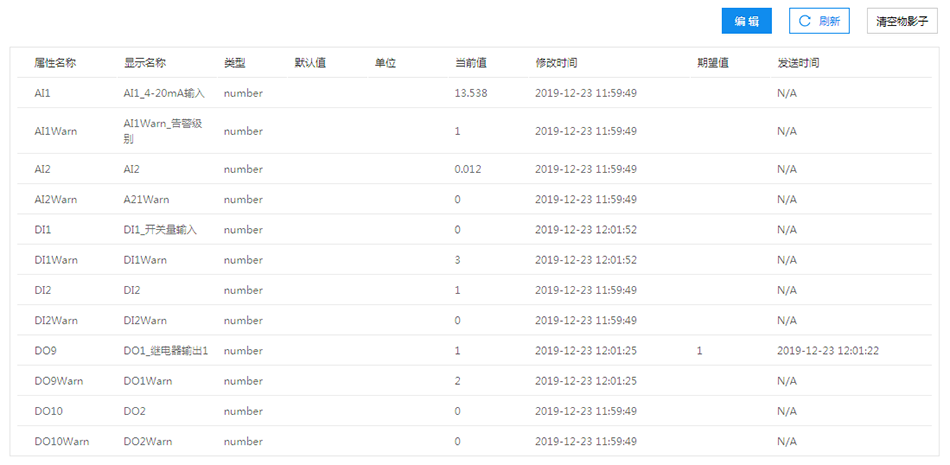Click the blue 编辑 button
Screen dimensions: 950x465
tap(746, 21)
